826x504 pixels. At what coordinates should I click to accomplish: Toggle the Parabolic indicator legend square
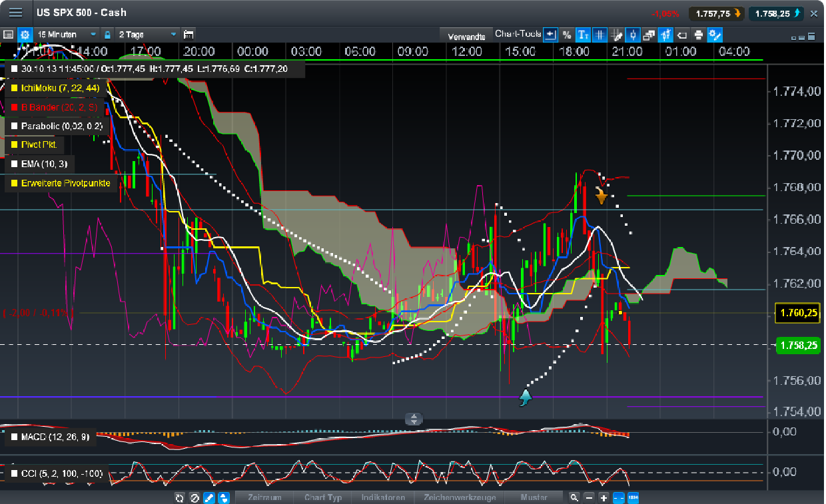coord(14,125)
